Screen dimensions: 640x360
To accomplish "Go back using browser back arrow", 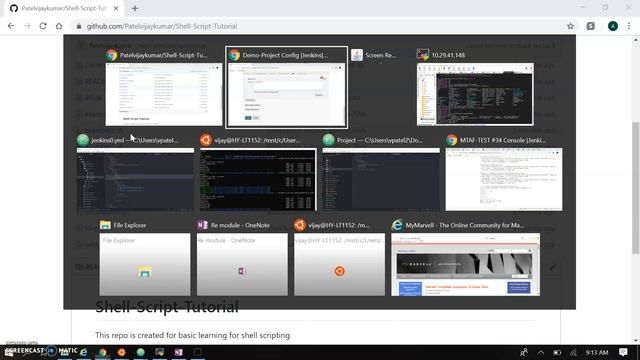I will point(11,26).
